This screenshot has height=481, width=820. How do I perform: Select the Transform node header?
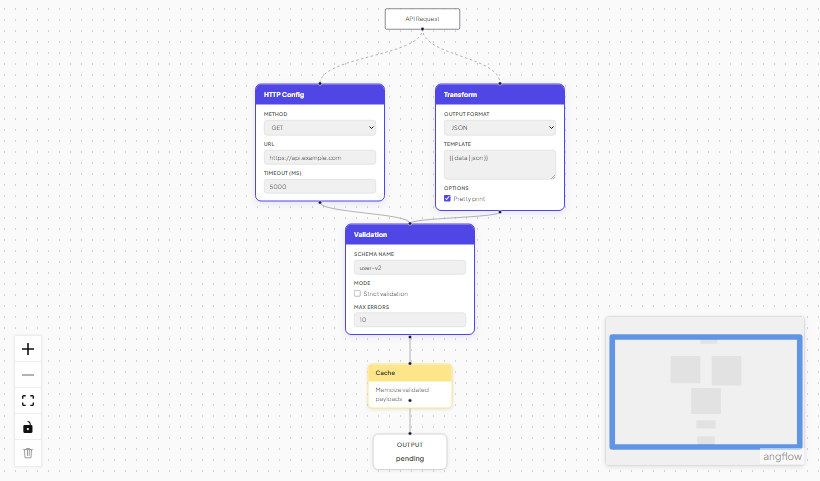499,95
